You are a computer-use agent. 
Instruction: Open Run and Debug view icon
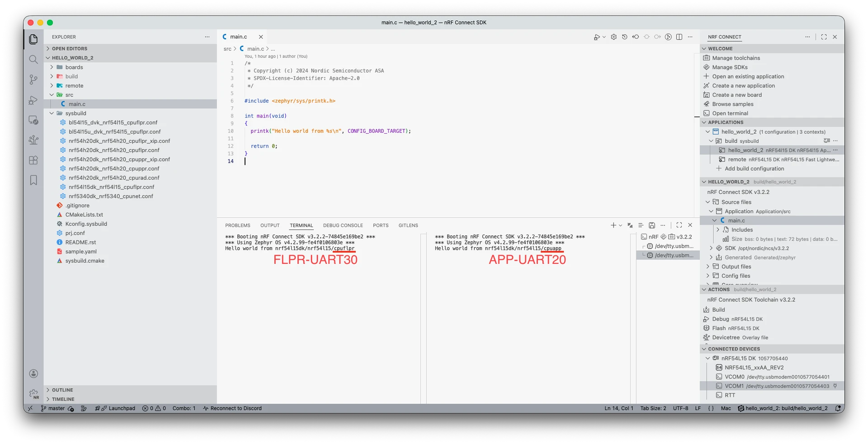(33, 100)
